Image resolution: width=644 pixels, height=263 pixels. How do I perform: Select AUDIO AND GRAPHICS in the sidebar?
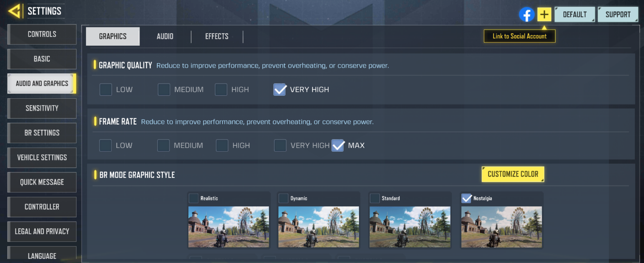tap(42, 84)
